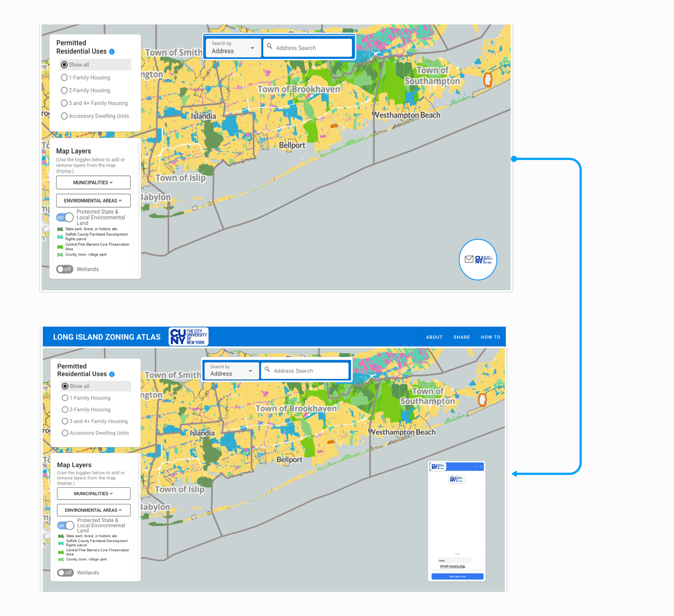Select 1-Family Housing radio in headerless upper map

coord(64,78)
